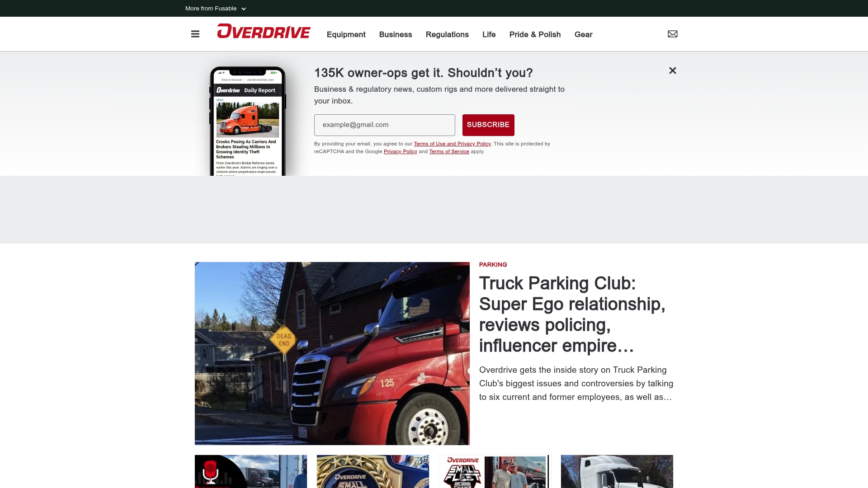Click the email address input field
Viewport: 868px width, 488px height.
pyautogui.click(x=385, y=125)
